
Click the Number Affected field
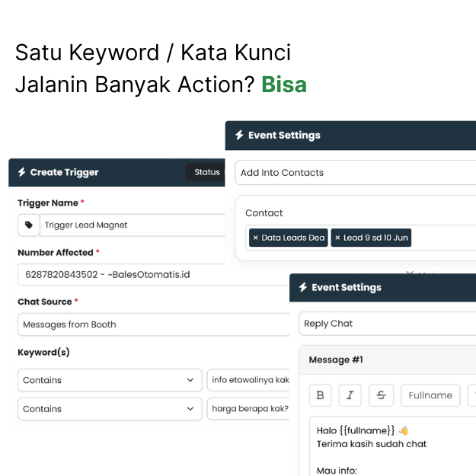122,274
